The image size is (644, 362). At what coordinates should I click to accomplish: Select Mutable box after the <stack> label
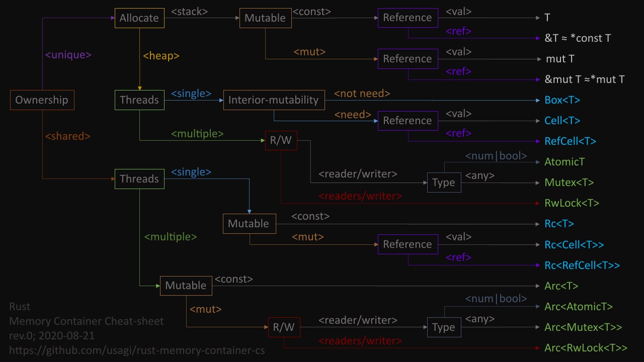coord(265,18)
